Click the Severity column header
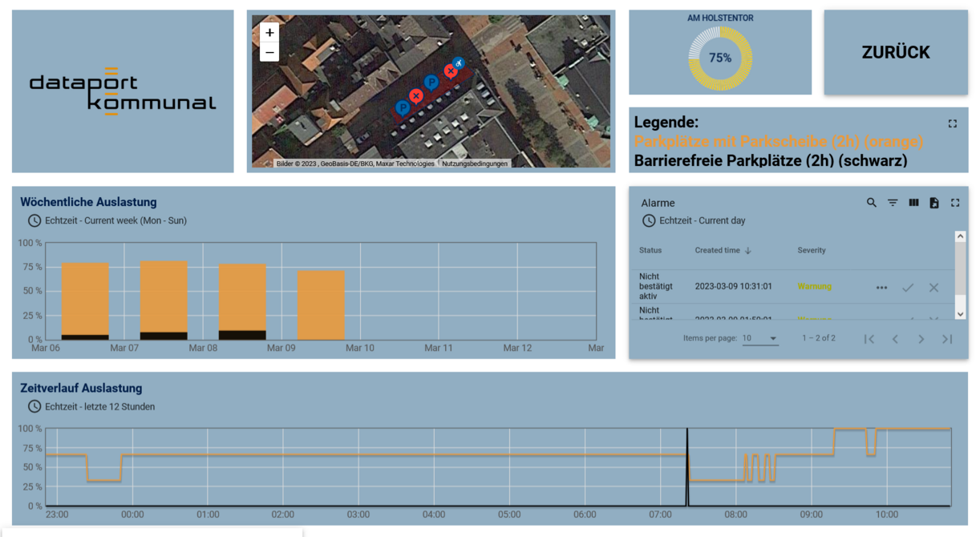This screenshot has width=980, height=537. pos(812,250)
